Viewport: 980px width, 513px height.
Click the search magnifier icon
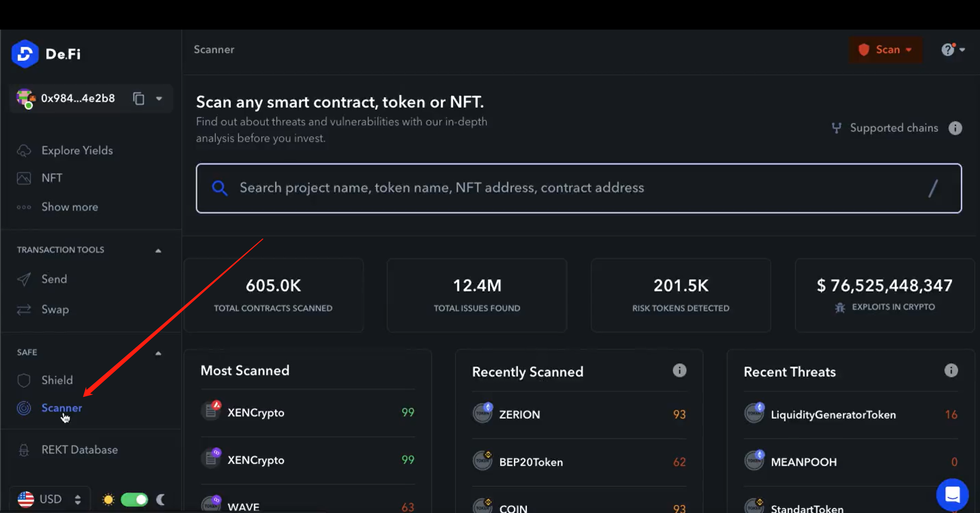tap(219, 188)
